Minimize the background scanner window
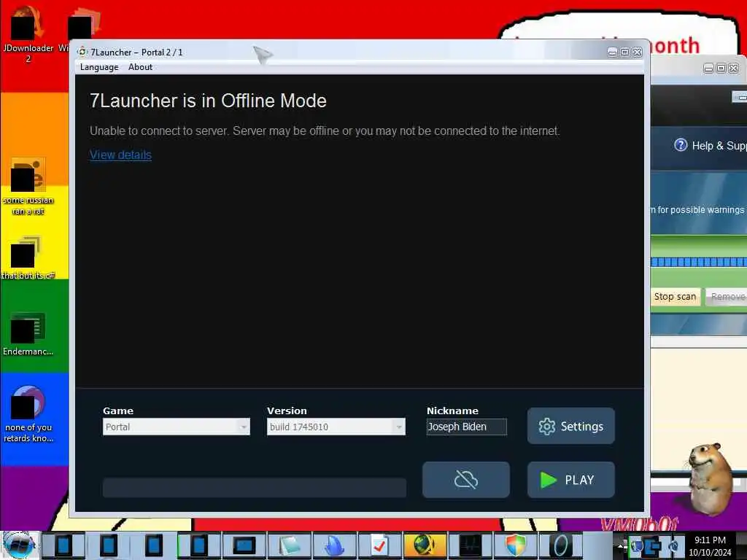The width and height of the screenshot is (747, 560). coord(708,69)
